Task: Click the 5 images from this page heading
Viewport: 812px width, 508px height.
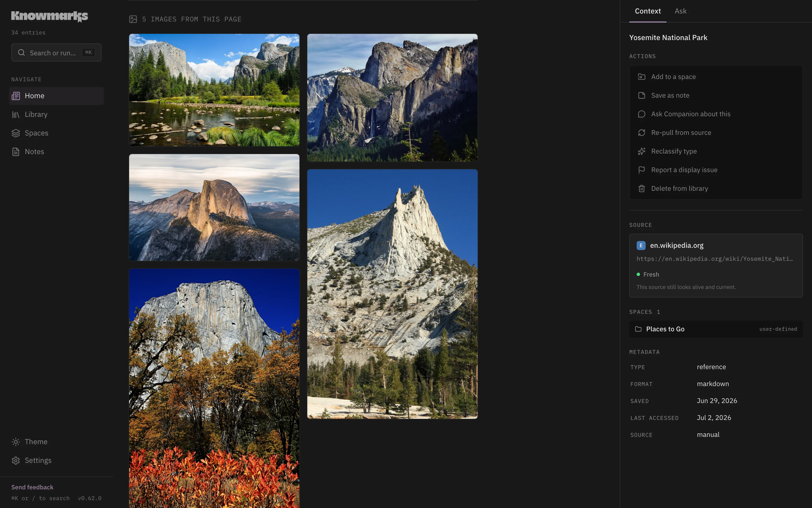Action: click(192, 19)
